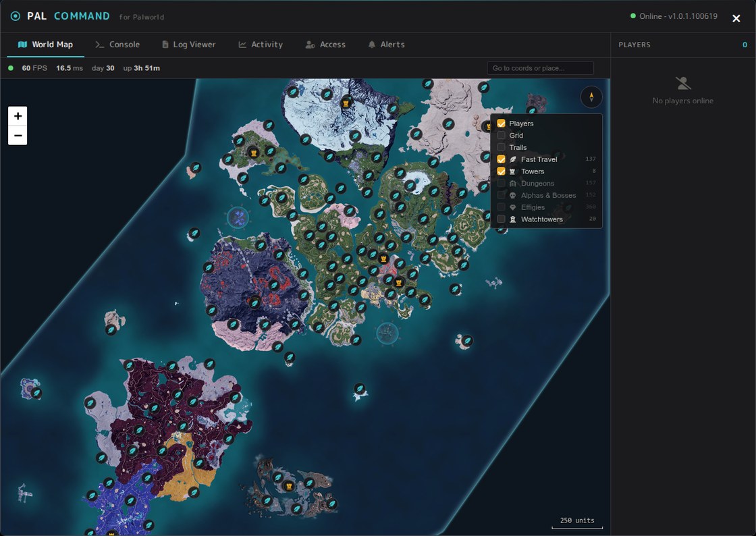Enable the Grid overlay checkbox
This screenshot has height=536, width=756.
pos(501,136)
